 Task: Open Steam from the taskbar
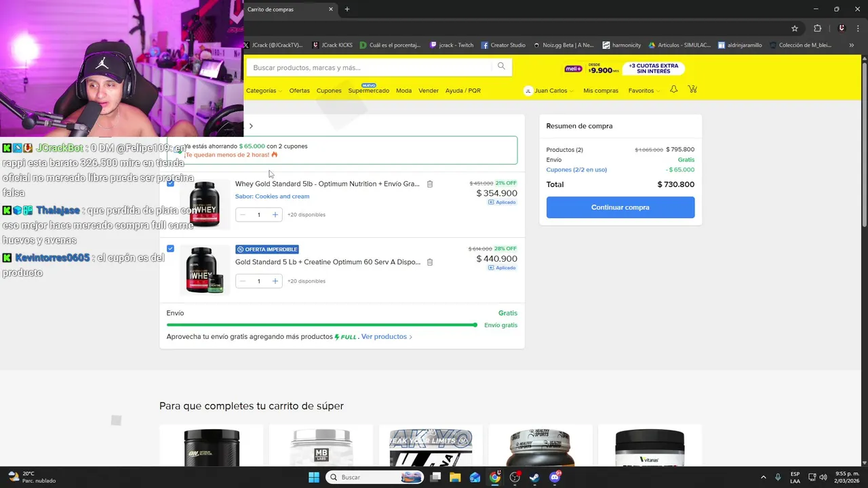click(534, 477)
